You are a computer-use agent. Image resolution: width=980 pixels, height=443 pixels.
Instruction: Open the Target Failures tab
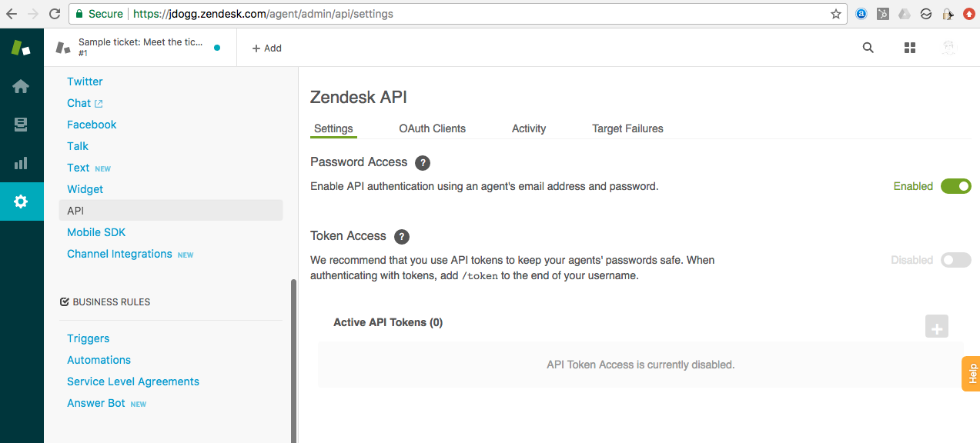(627, 128)
